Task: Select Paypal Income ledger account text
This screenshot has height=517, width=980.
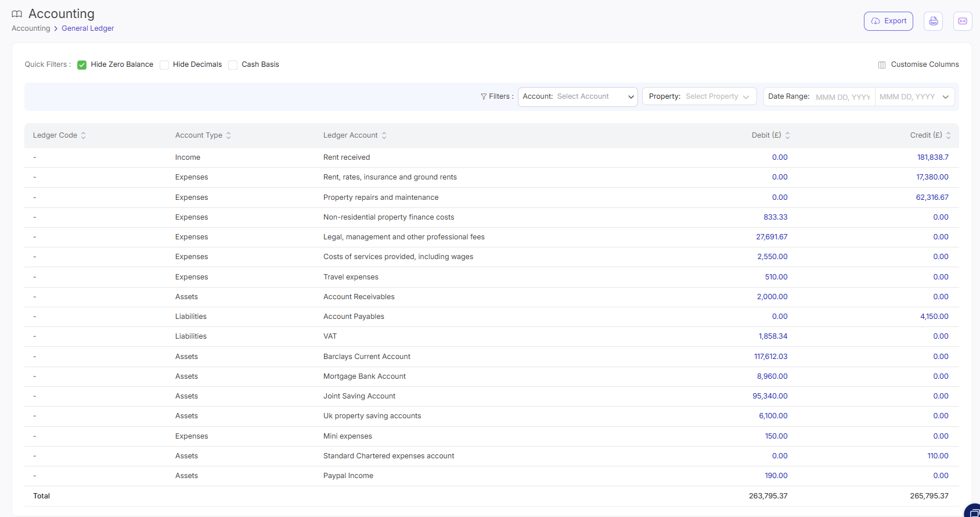Action: [x=348, y=476]
